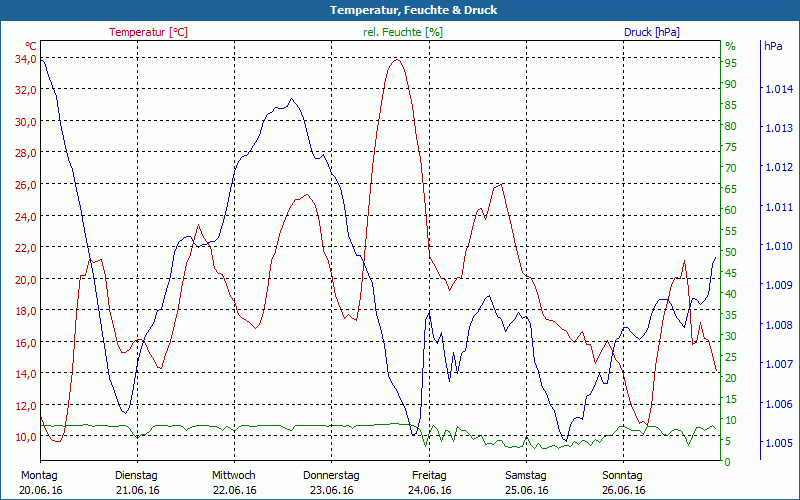800x500 pixels.
Task: Pick the Montag day label
Action: (39, 475)
